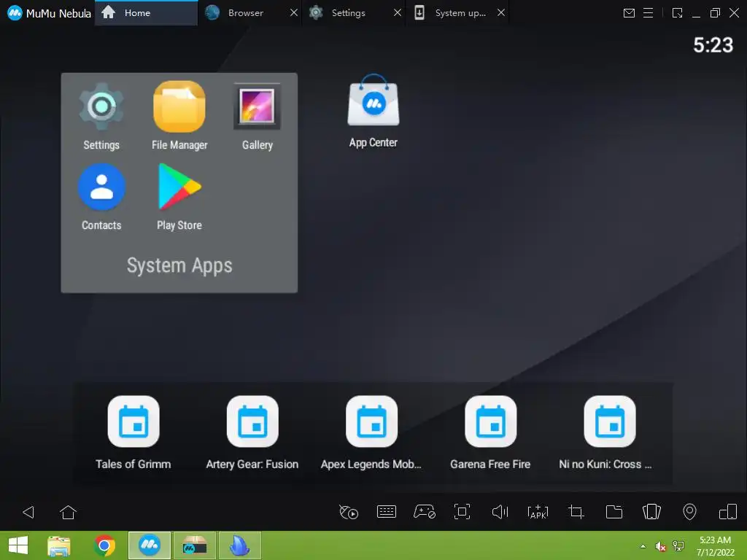This screenshot has width=747, height=560.
Task: Open the virtual location pin icon
Action: [689, 512]
